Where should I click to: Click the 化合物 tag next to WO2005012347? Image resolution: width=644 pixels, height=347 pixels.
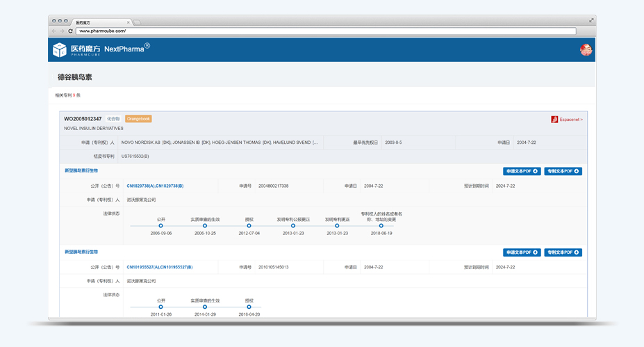113,119
